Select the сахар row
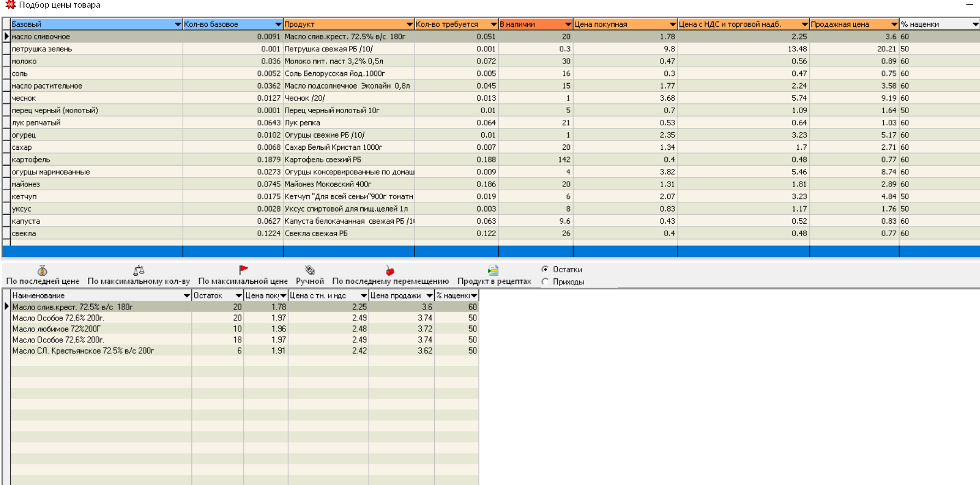The width and height of the screenshot is (980, 485). [491, 147]
